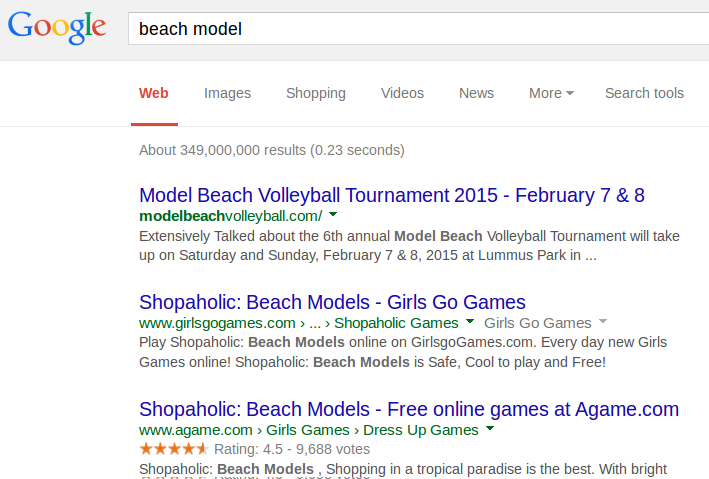Click the search box containing beach model
Viewport: 709px width, 479px height.
(420, 29)
